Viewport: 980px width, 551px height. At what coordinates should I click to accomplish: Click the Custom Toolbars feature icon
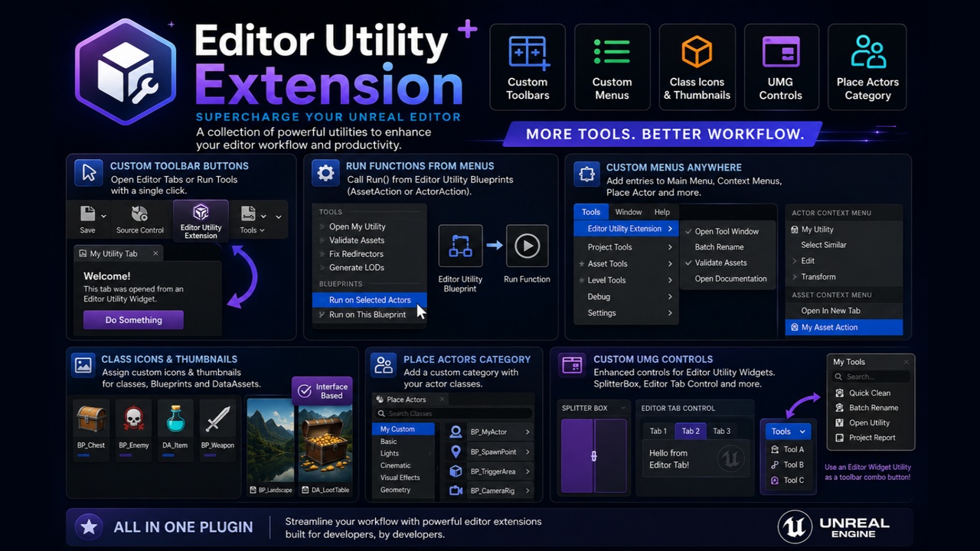[x=528, y=53]
